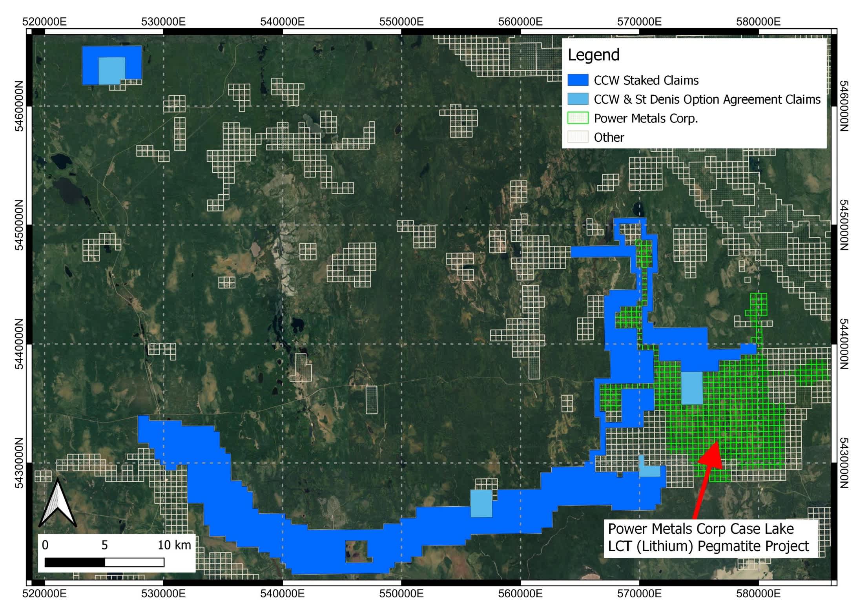Click the green Power Metals Corp. swatch
The width and height of the screenshot is (868, 615).
pos(578,118)
